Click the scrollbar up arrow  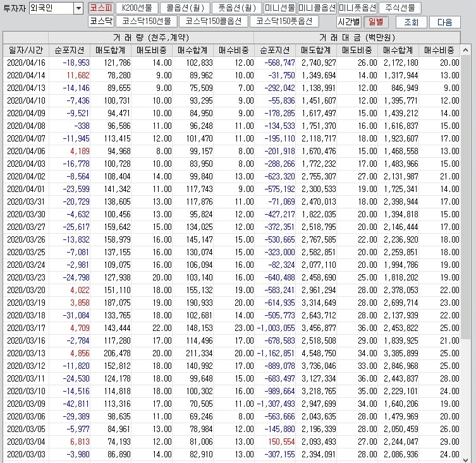click(x=468, y=37)
